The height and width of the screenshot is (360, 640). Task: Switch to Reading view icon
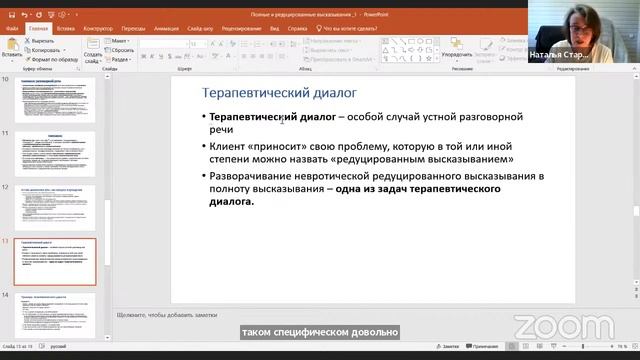coord(540,346)
